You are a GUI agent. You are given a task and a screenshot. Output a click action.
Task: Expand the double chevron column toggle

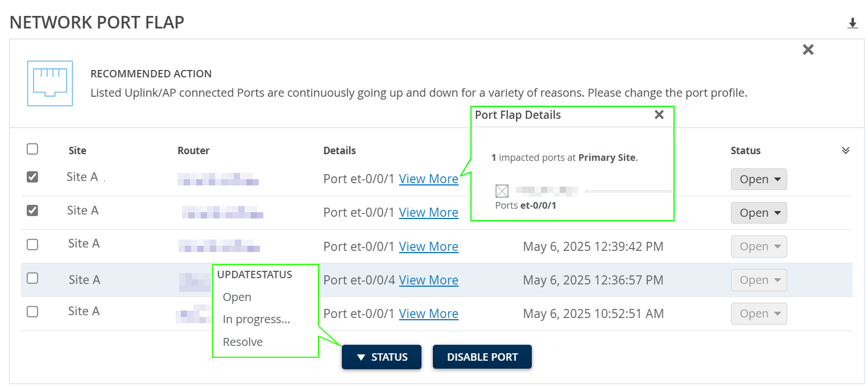(x=846, y=151)
